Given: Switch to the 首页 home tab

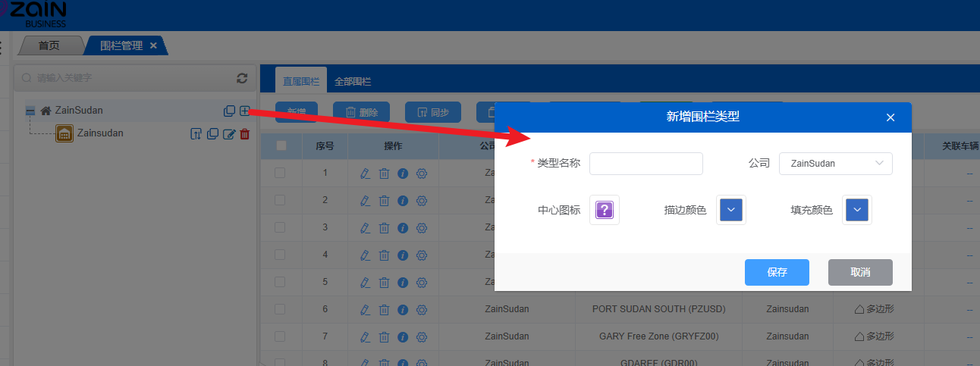Looking at the screenshot, I should [x=49, y=45].
